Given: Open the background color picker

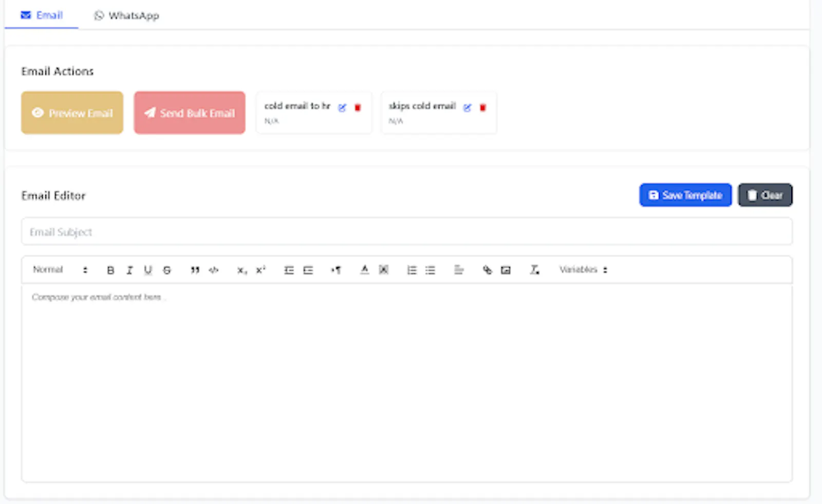Looking at the screenshot, I should [384, 270].
